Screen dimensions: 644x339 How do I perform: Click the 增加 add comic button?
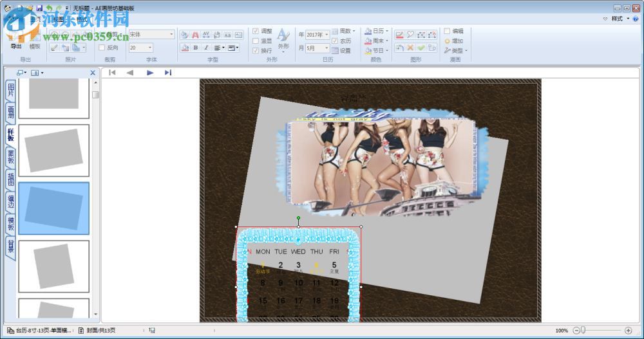pos(454,41)
